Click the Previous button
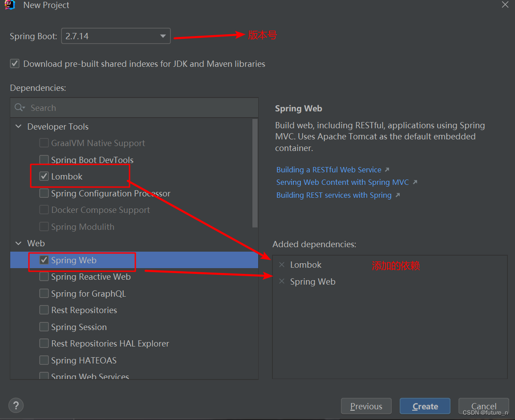 coord(366,406)
